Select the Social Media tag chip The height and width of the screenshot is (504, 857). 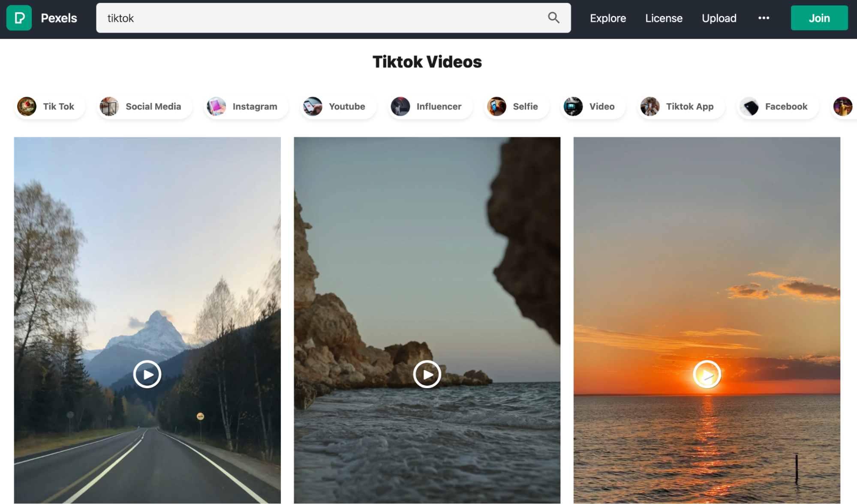[x=145, y=106]
